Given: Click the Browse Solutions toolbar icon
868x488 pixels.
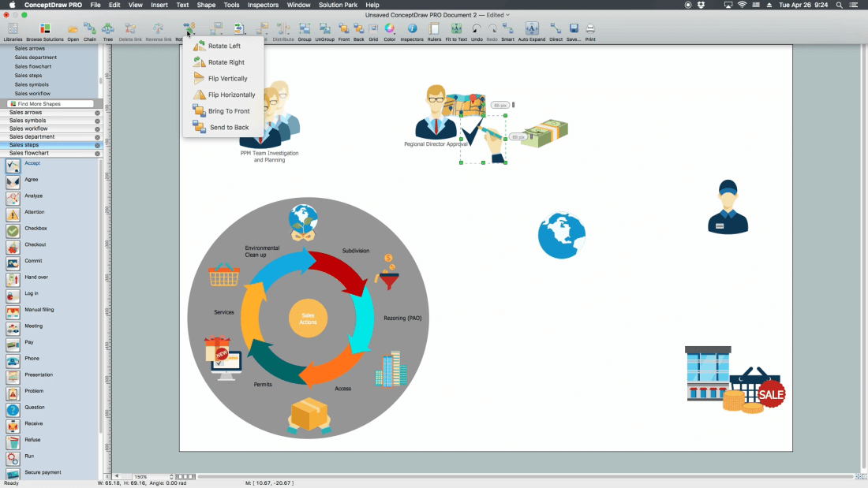Looking at the screenshot, I should (45, 32).
